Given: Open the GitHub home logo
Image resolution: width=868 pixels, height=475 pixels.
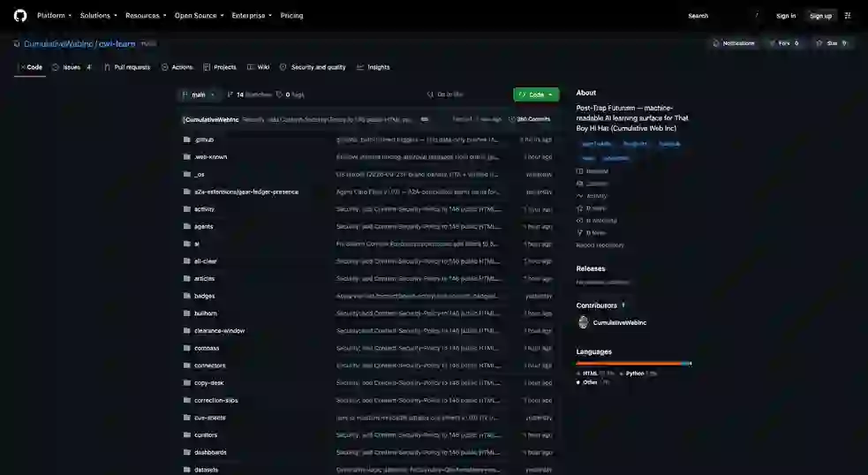Looking at the screenshot, I should click(x=20, y=16).
